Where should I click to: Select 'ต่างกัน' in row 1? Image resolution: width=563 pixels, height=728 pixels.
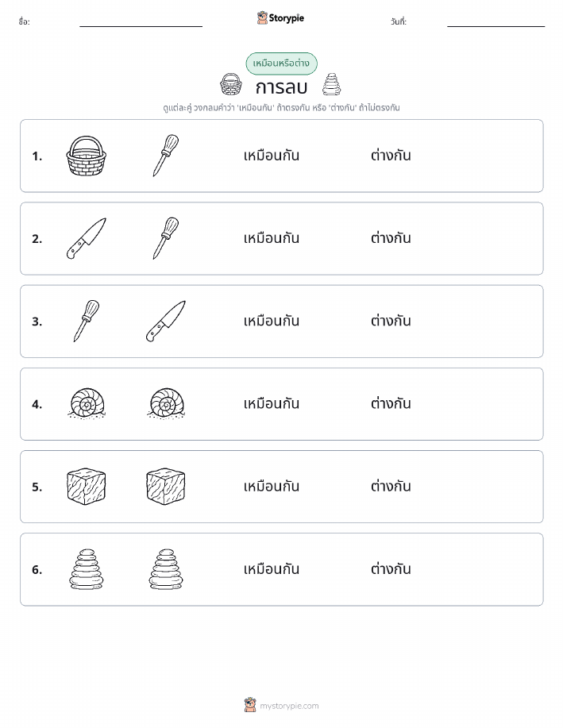(391, 156)
